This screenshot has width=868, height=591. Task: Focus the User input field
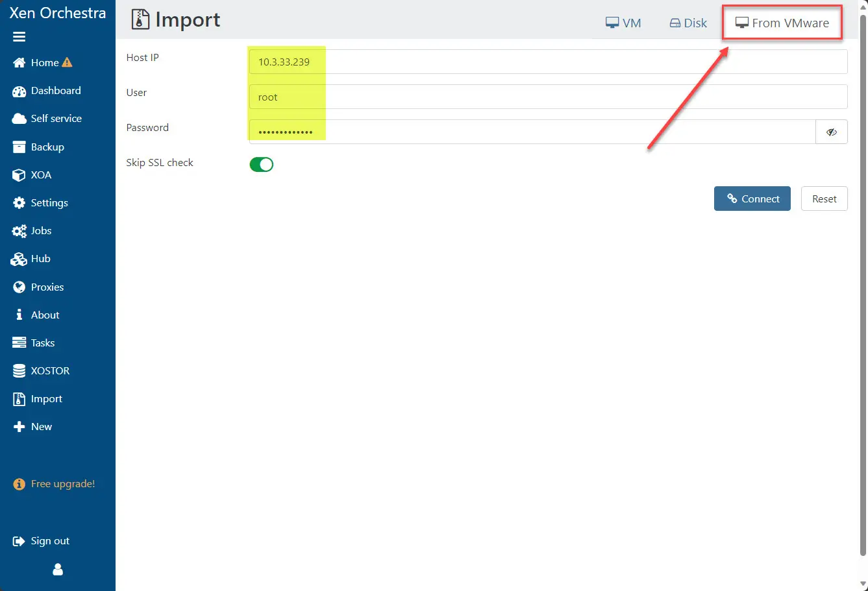[x=549, y=97]
